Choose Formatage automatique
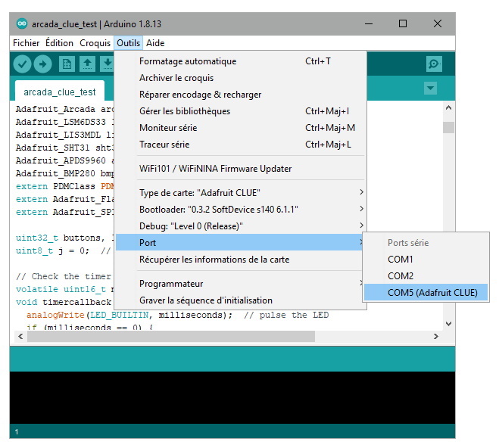Image resolution: width=499 pixels, height=448 pixels. [241, 61]
